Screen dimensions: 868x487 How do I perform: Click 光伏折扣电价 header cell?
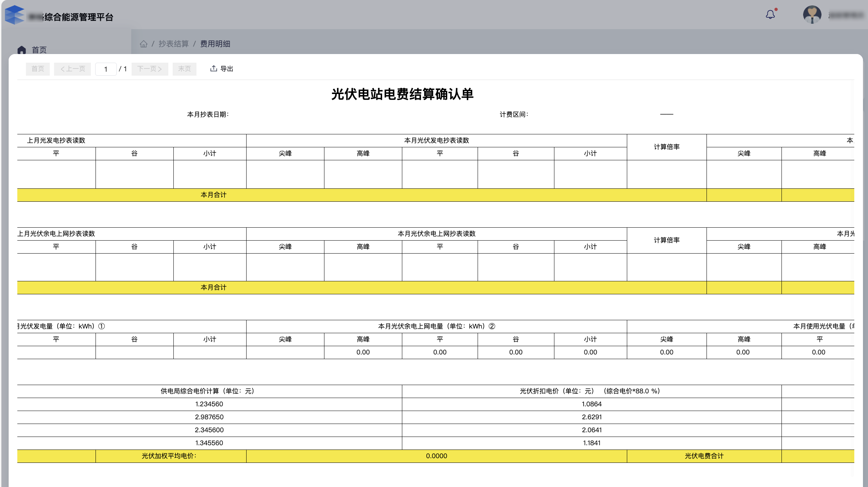592,391
